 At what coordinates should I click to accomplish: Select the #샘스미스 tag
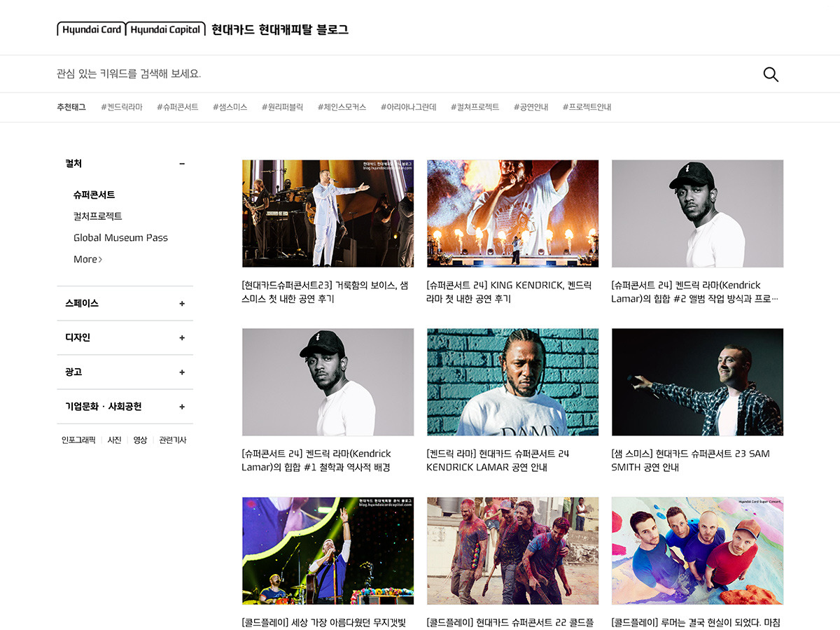[230, 107]
